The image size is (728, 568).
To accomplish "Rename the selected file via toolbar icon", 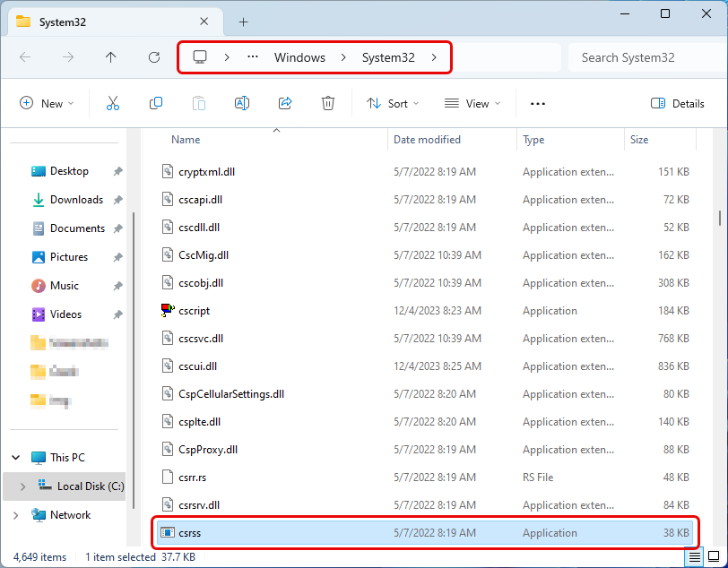I will tap(241, 103).
